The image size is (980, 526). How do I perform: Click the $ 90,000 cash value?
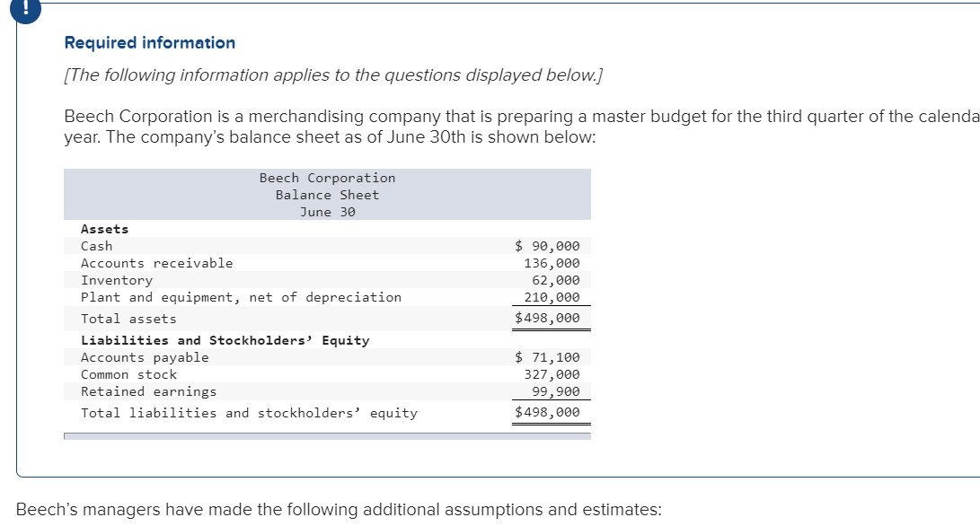547,246
